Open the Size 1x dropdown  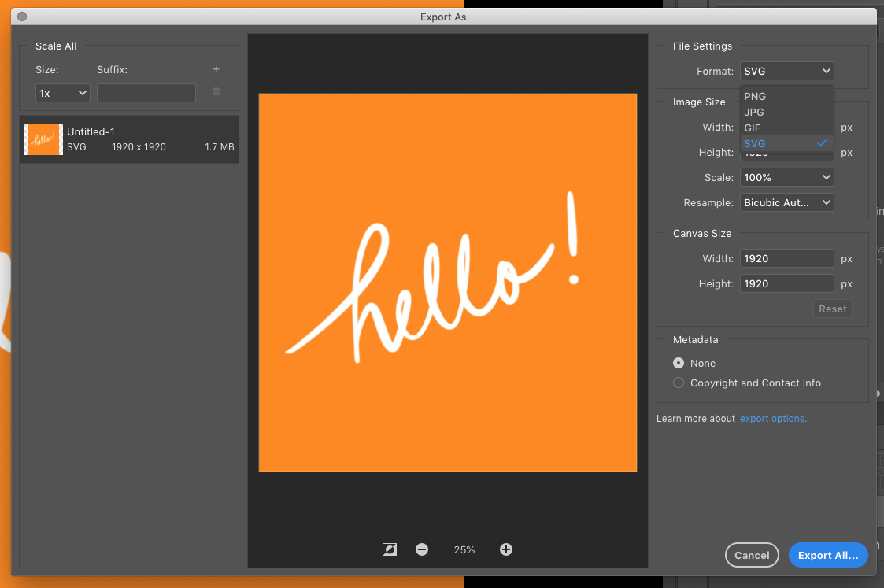click(63, 93)
